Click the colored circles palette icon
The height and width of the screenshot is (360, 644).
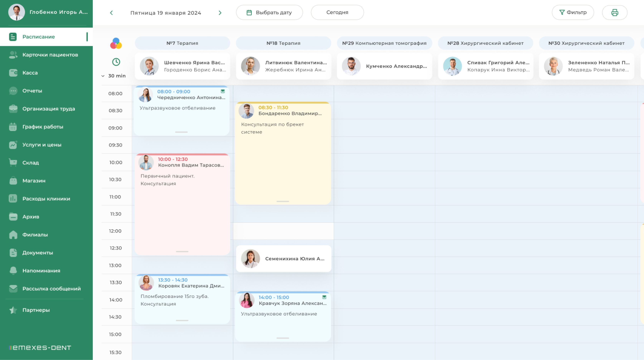click(x=116, y=43)
